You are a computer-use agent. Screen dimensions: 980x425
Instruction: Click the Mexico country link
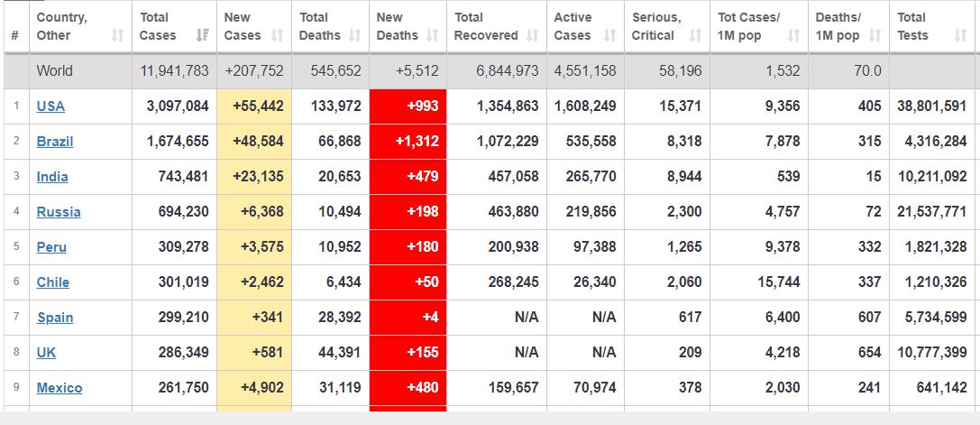coord(60,388)
